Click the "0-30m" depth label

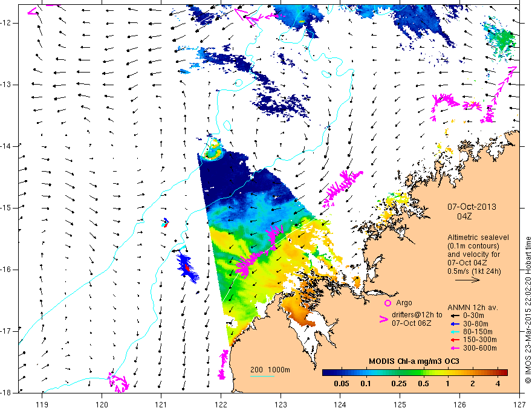click(x=473, y=316)
